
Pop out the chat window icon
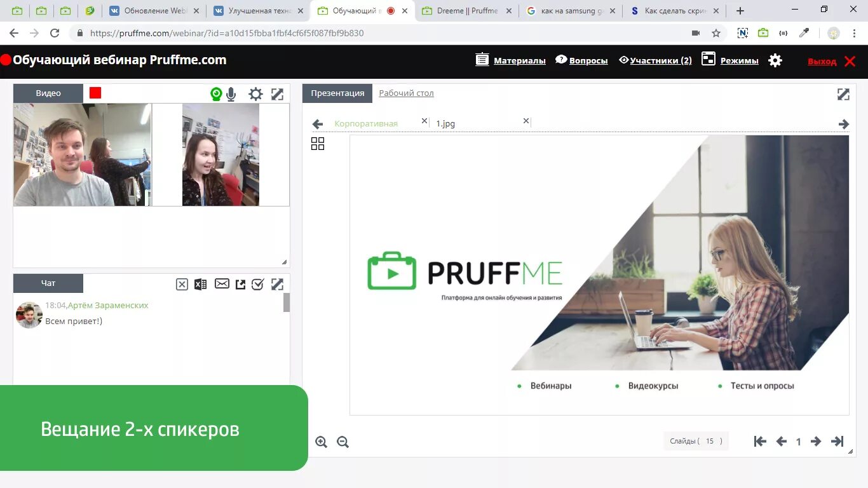pyautogui.click(x=240, y=284)
